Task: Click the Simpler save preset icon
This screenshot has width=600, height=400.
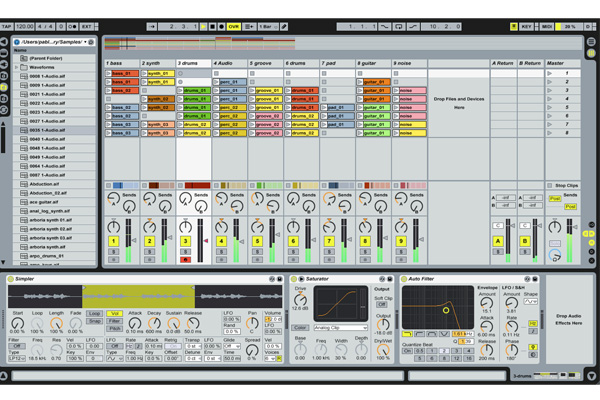Action: [x=279, y=279]
